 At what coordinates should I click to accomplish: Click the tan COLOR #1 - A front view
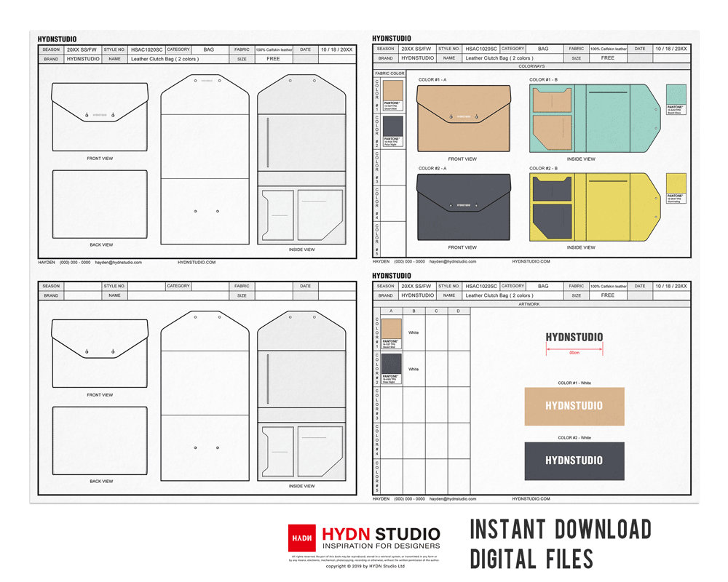click(x=463, y=118)
